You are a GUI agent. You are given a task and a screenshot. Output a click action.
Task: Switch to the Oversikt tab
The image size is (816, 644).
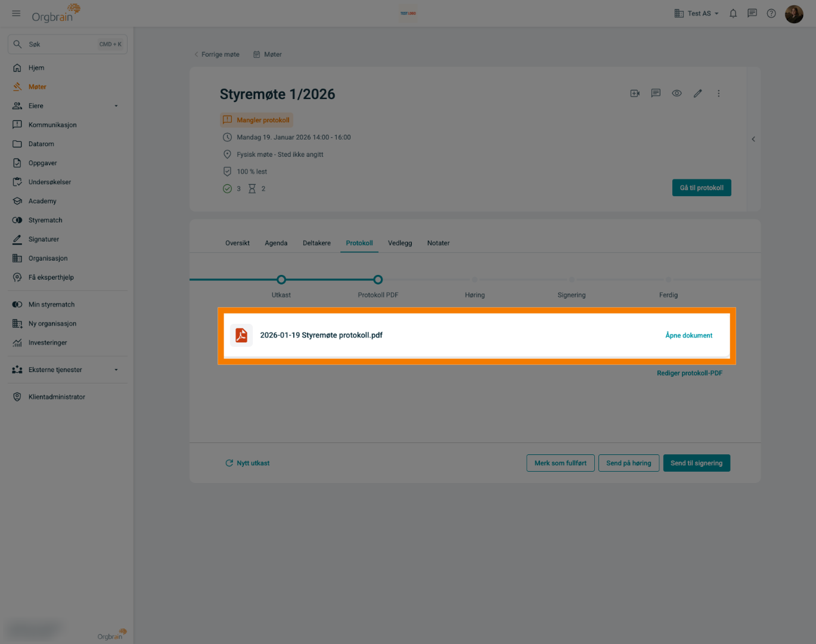(x=237, y=243)
